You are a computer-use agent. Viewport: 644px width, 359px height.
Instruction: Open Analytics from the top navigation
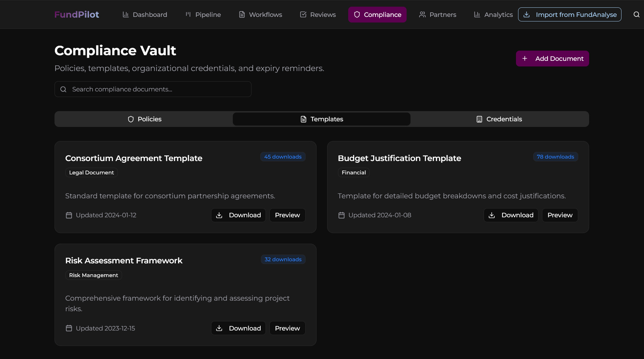tap(493, 14)
